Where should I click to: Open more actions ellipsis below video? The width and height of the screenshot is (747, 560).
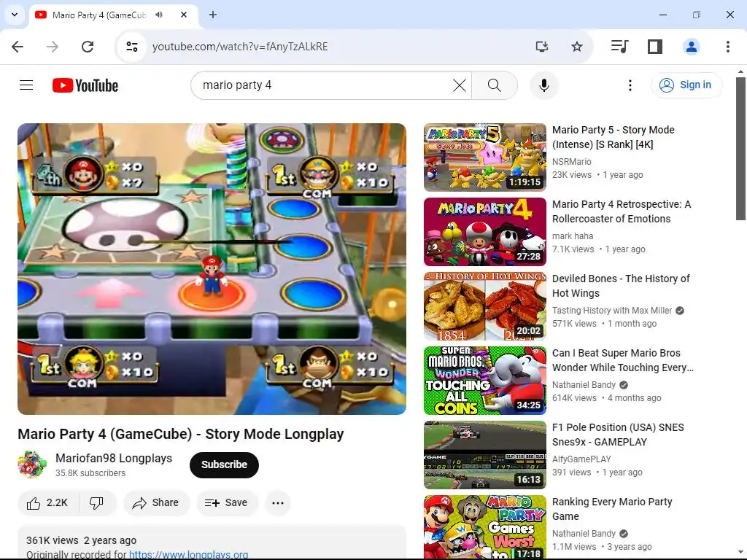278,503
